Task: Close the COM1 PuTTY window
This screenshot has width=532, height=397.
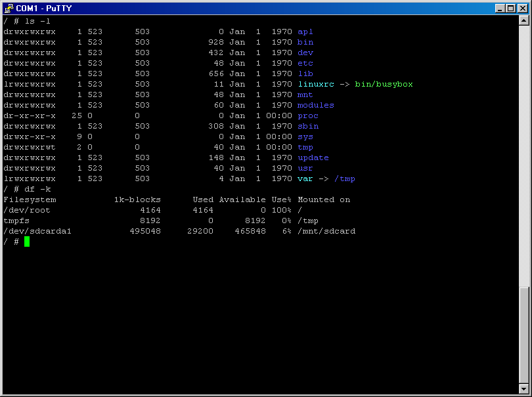Action: pos(523,9)
